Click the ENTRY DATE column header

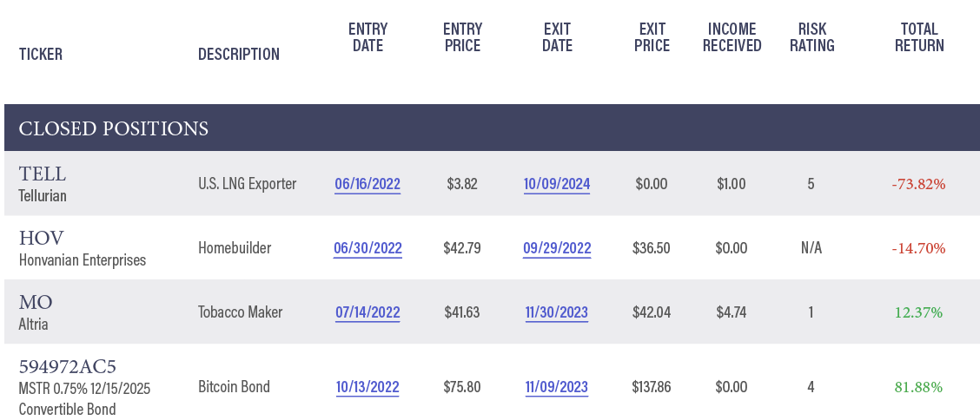(x=368, y=37)
